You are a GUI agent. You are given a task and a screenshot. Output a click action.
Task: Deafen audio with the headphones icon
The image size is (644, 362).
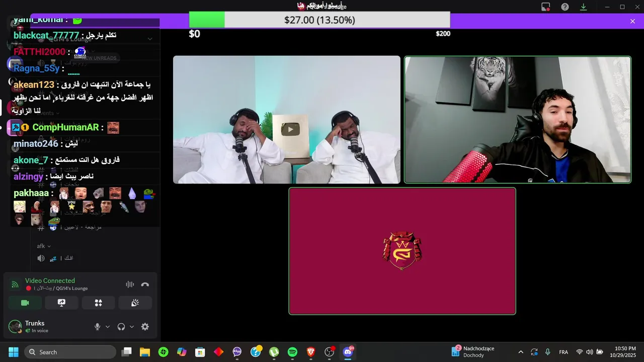[121, 327]
